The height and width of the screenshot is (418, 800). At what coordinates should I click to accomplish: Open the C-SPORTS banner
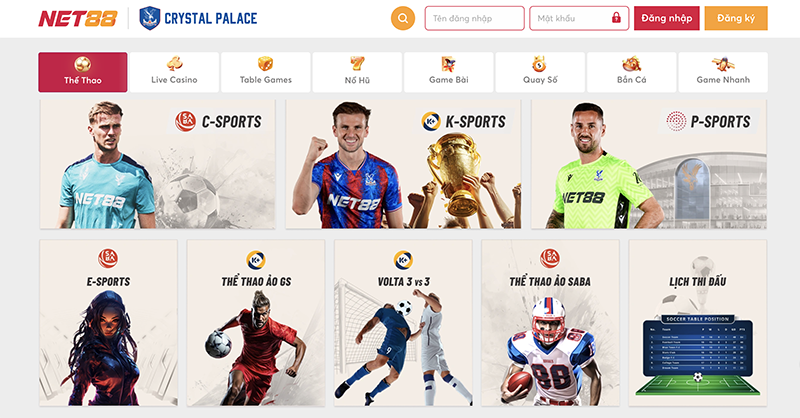click(x=158, y=164)
